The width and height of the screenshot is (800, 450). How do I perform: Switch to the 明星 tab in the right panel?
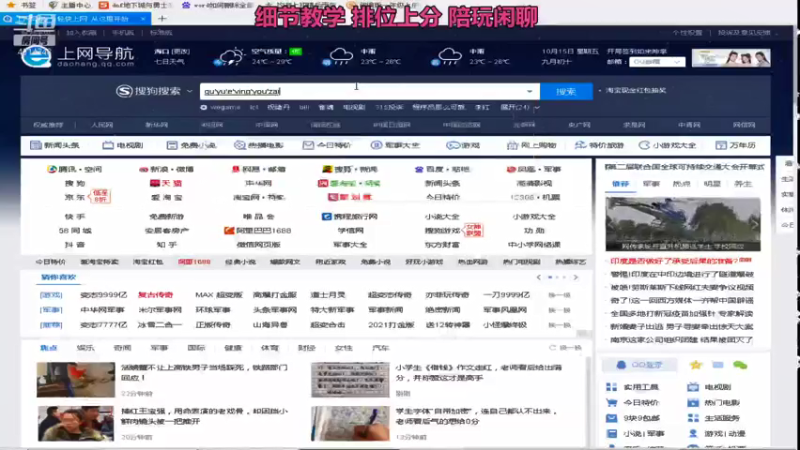point(712,184)
